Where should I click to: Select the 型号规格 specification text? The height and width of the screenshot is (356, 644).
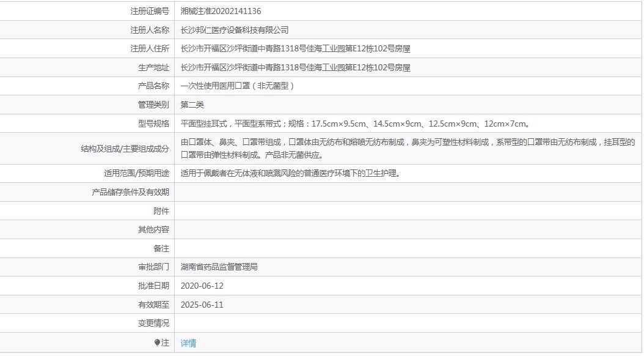tap(356, 124)
